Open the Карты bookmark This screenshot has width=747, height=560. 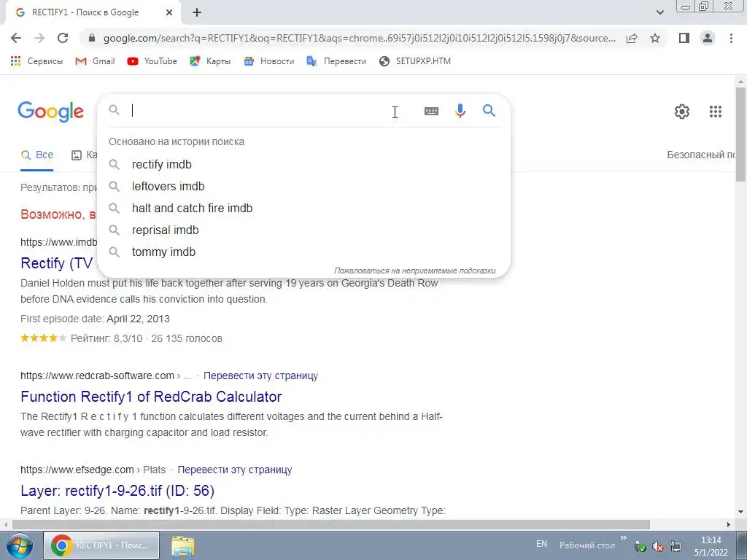click(x=210, y=61)
